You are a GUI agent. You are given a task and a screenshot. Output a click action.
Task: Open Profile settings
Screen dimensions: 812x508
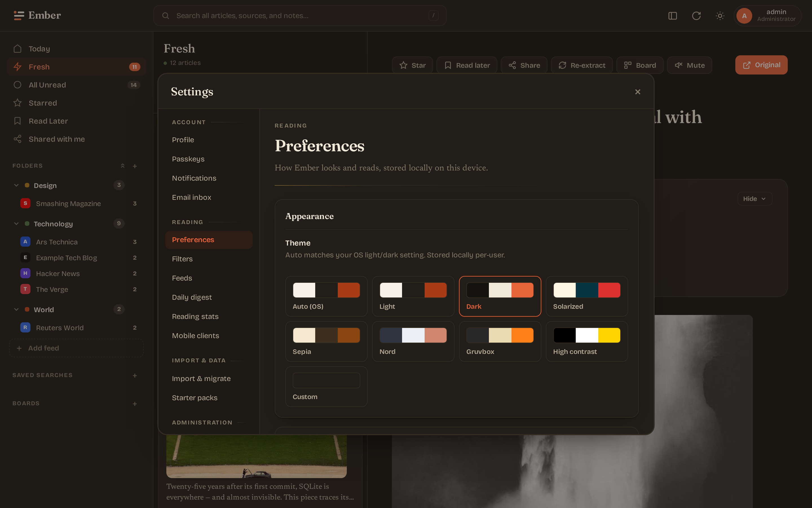[209, 140]
